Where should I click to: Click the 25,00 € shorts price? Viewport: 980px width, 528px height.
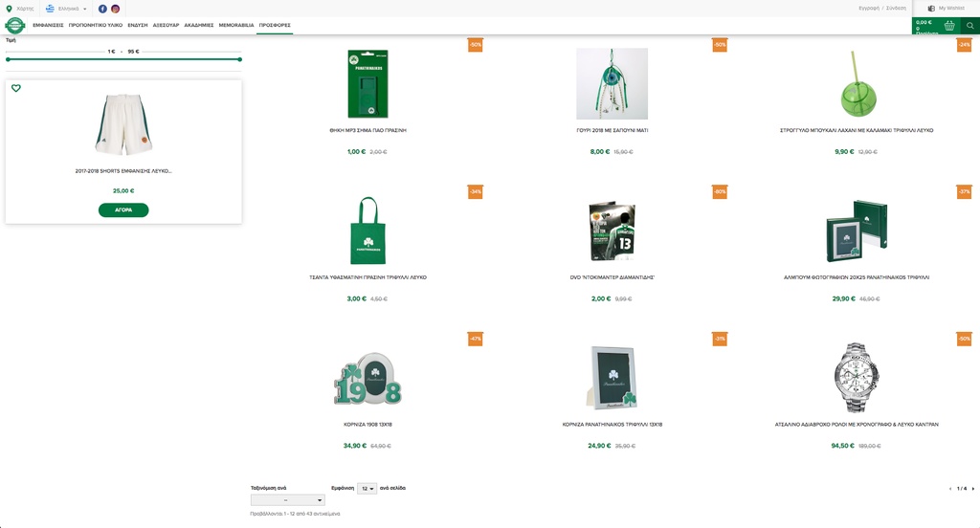(123, 190)
